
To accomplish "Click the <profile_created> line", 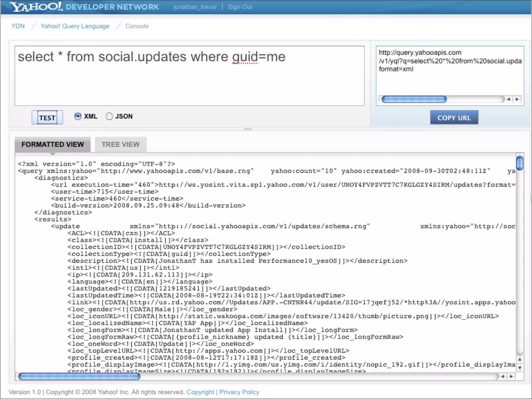I will 207,358.
